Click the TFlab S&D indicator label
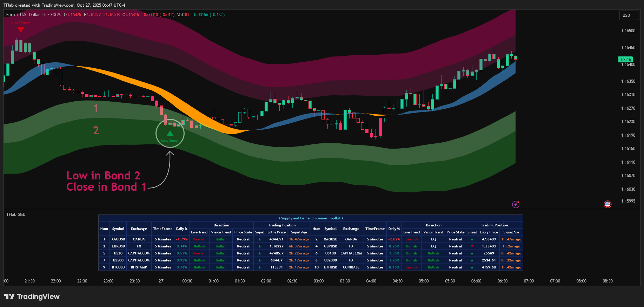 pos(16,214)
